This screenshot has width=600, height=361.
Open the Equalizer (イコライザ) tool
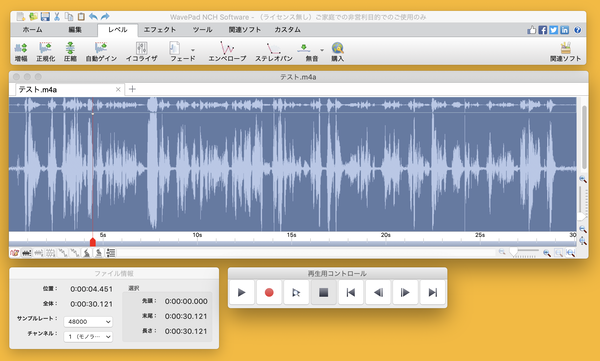click(x=142, y=52)
